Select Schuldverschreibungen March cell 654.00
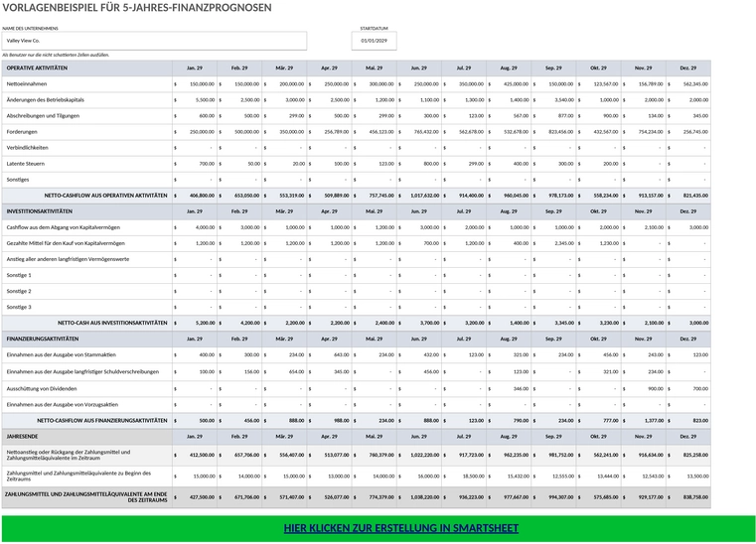This screenshot has width=756, height=544. tap(284, 371)
